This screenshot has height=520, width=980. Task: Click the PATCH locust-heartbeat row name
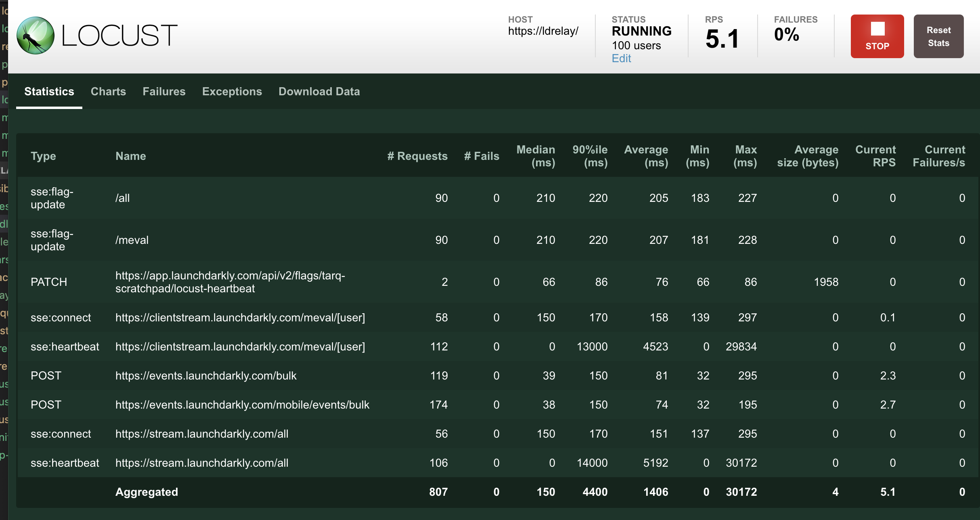[x=230, y=282]
